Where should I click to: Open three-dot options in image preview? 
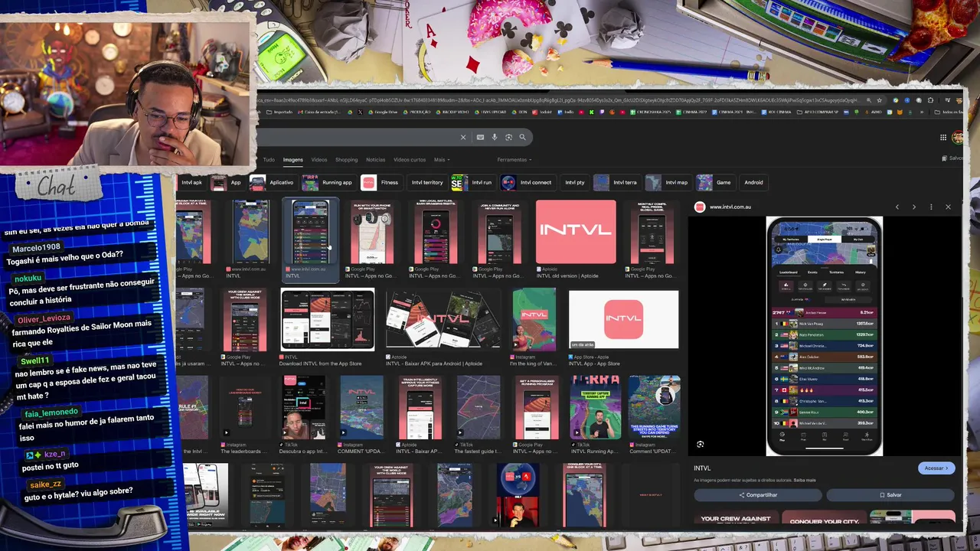pyautogui.click(x=931, y=207)
